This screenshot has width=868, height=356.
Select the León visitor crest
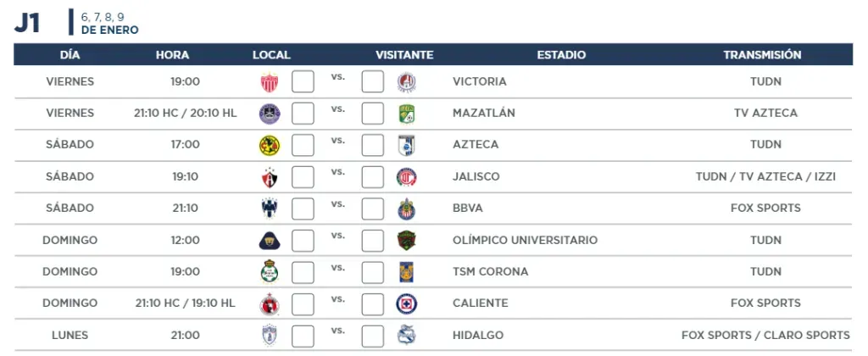click(406, 114)
